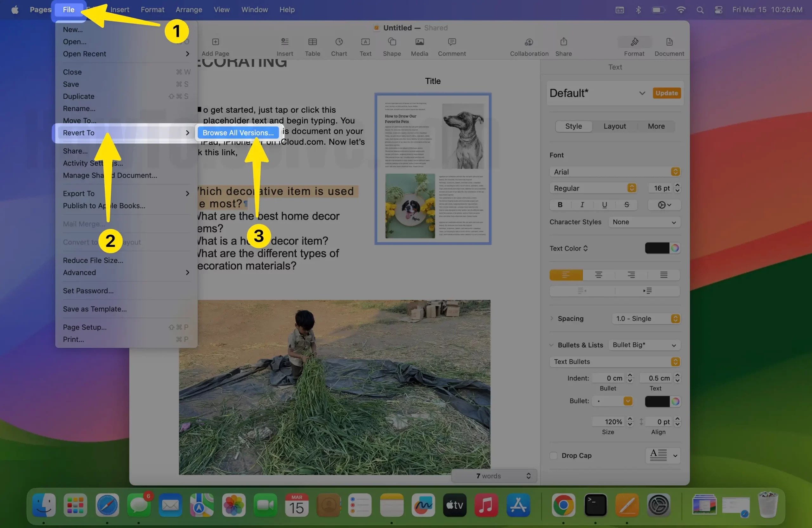This screenshot has height=528, width=812.
Task: Open the Collaboration panel
Action: point(528,46)
